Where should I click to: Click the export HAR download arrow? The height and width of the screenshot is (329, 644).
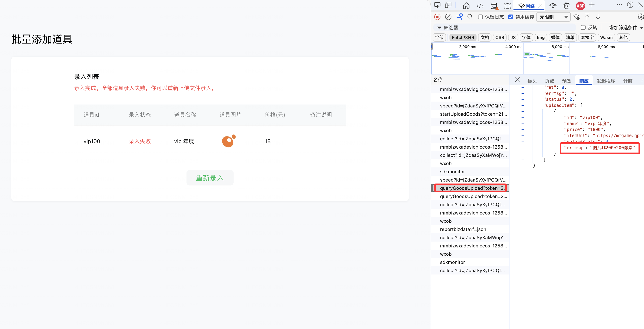598,17
